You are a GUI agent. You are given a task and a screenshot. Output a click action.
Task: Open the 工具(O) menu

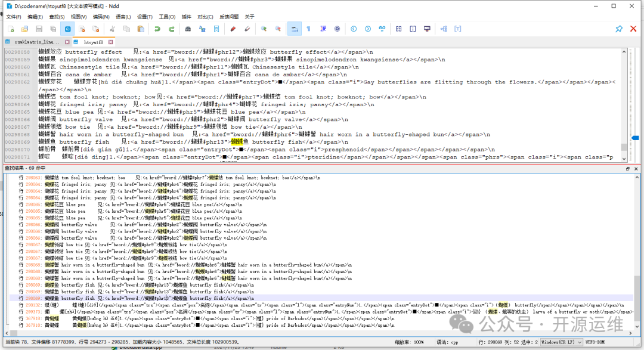click(x=167, y=17)
